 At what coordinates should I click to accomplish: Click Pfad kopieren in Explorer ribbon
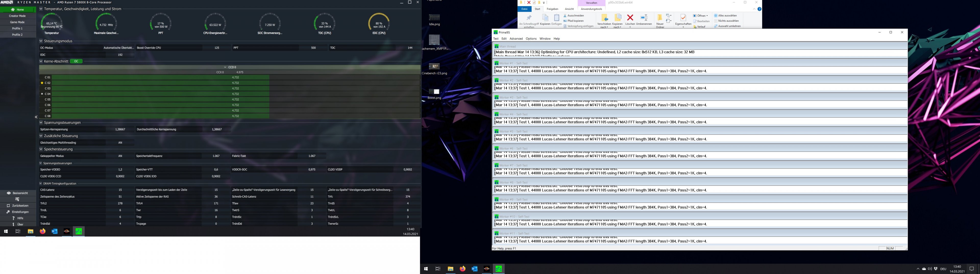click(x=573, y=21)
